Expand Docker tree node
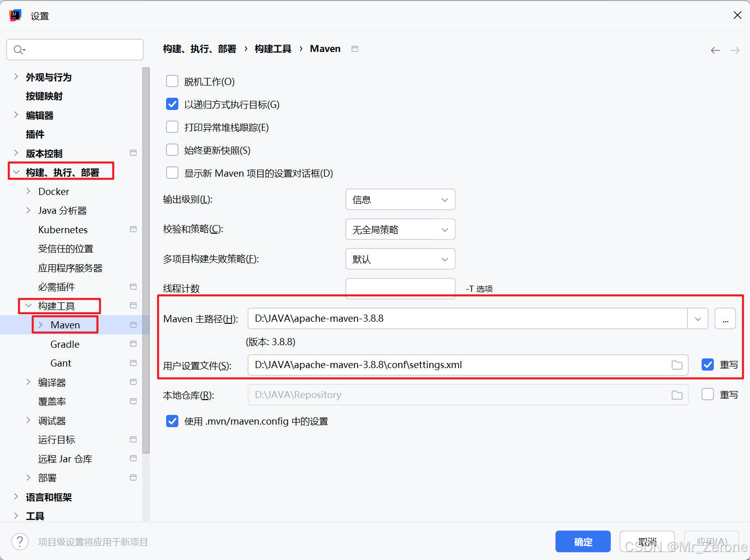 coord(29,191)
